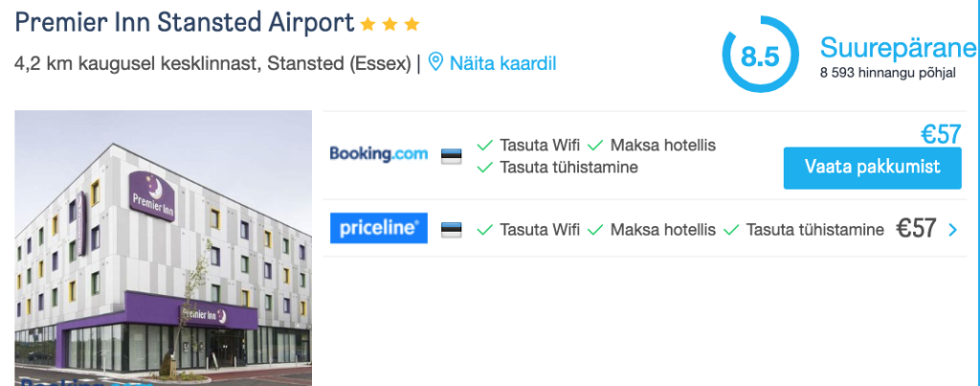
Task: Select the Priceline €57 price
Action: (916, 229)
